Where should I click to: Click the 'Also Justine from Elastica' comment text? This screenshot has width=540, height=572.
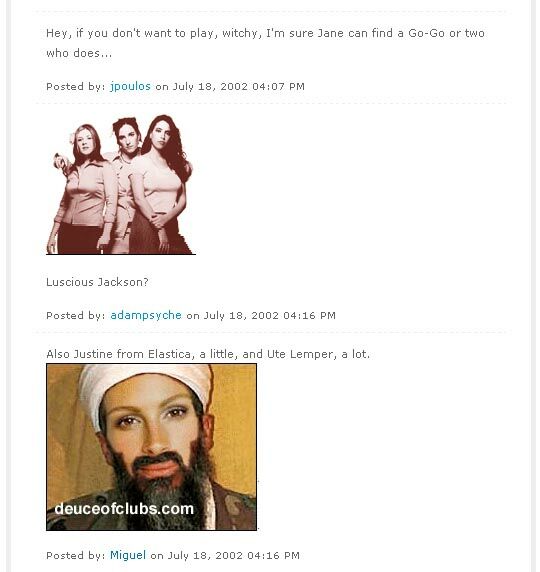[x=208, y=354]
